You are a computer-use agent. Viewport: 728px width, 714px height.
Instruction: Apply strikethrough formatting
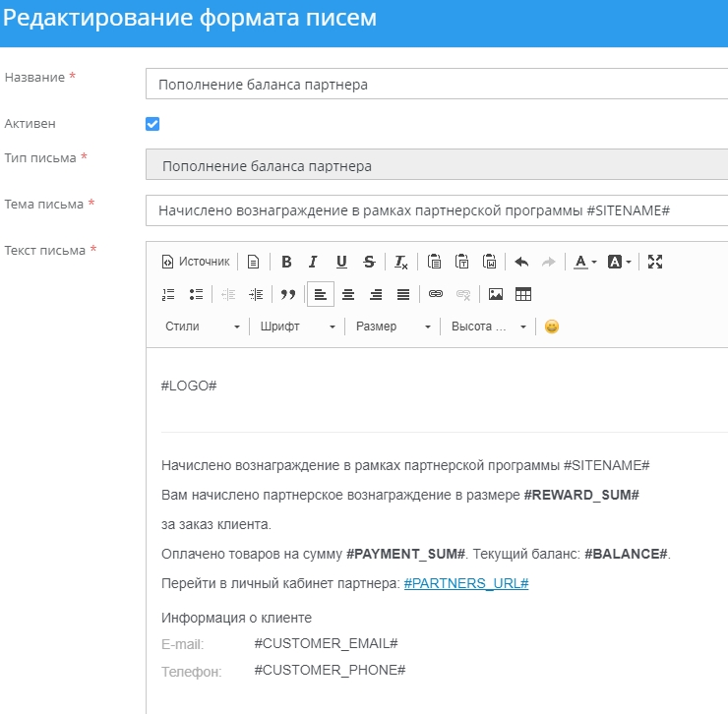click(369, 262)
